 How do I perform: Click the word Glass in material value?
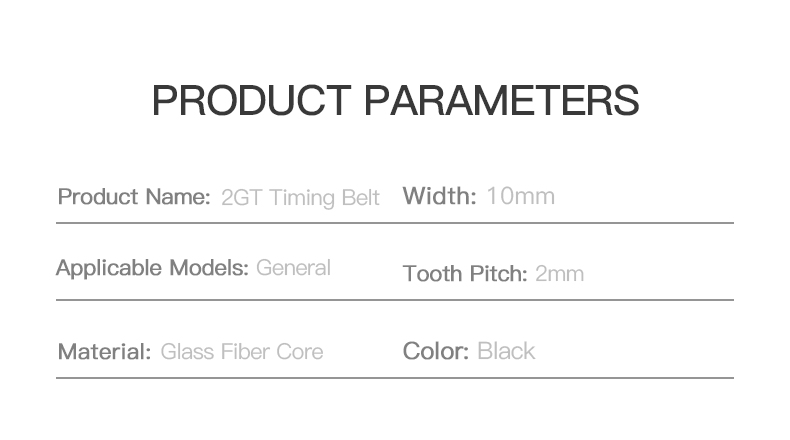coord(185,352)
